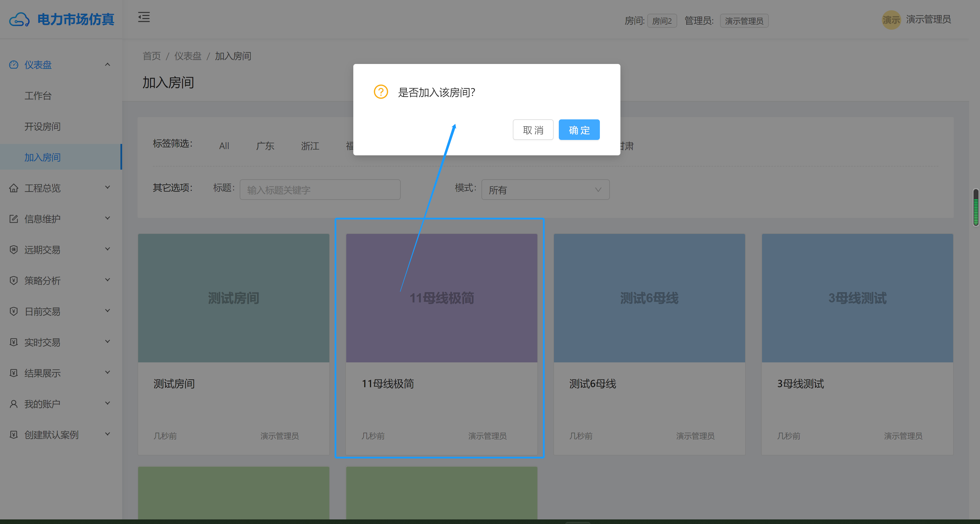The height and width of the screenshot is (524, 980).
Task: Go to 首页 breadcrumb link
Action: 152,56
